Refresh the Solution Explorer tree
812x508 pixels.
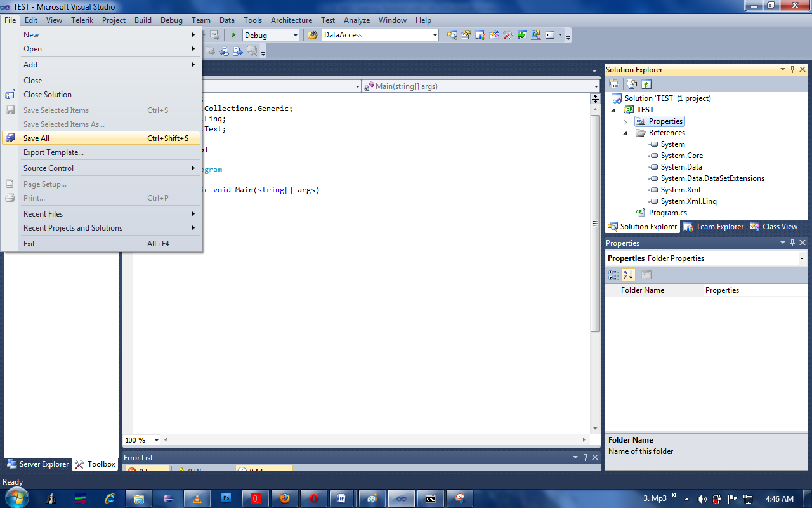point(646,84)
